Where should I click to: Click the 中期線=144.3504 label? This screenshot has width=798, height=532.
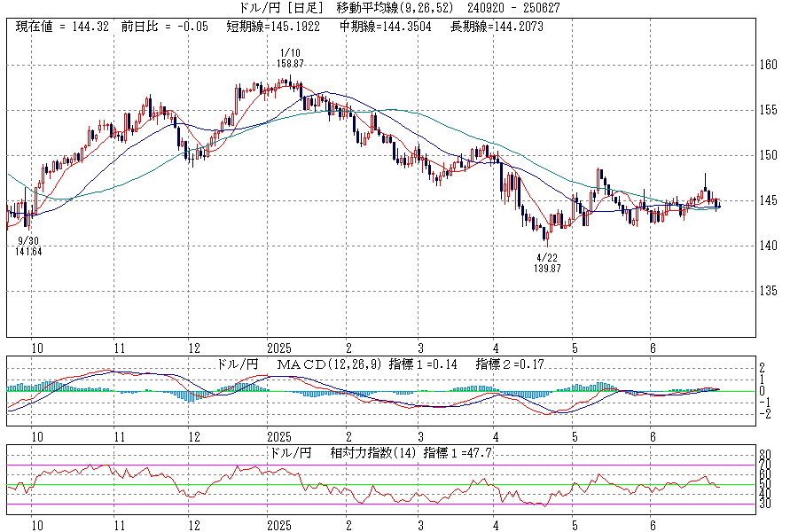pyautogui.click(x=391, y=27)
